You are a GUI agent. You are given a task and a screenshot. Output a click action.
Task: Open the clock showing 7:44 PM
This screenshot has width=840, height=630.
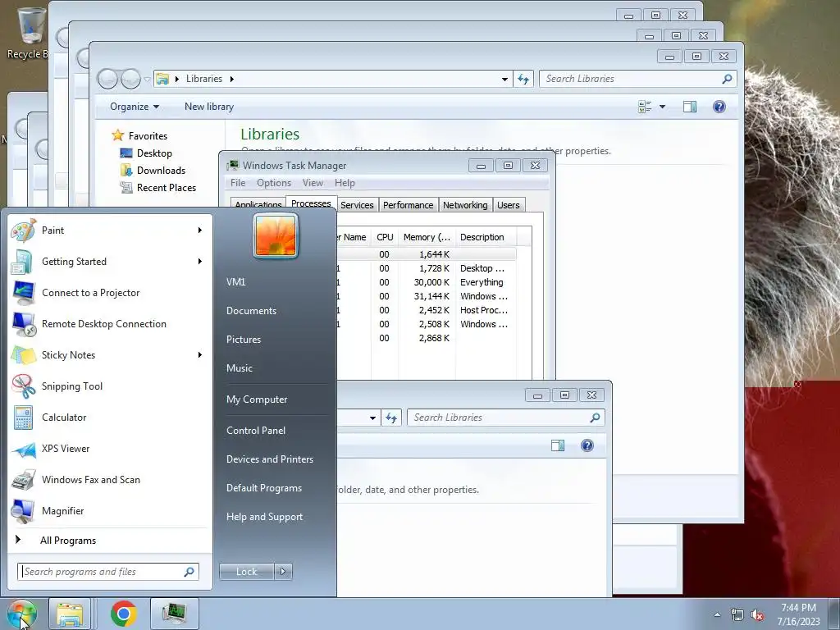point(799,614)
